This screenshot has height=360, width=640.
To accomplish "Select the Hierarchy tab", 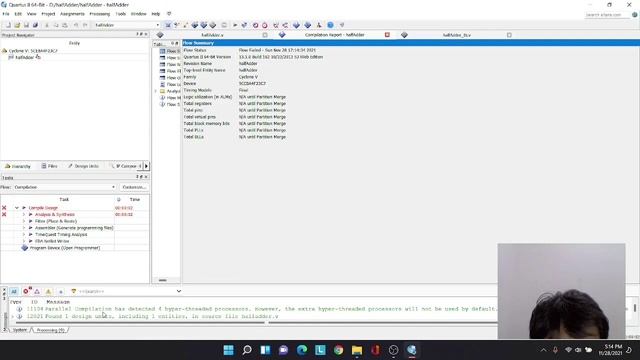I will pyautogui.click(x=18, y=166).
